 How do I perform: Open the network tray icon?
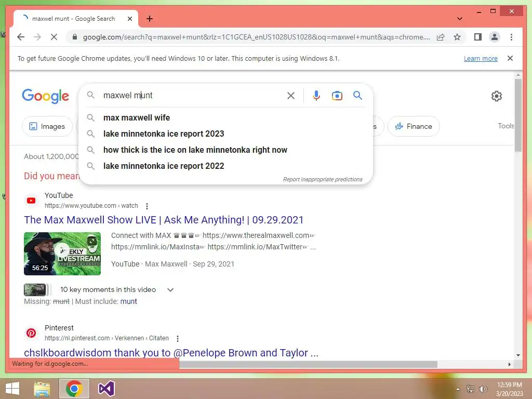coord(470,389)
